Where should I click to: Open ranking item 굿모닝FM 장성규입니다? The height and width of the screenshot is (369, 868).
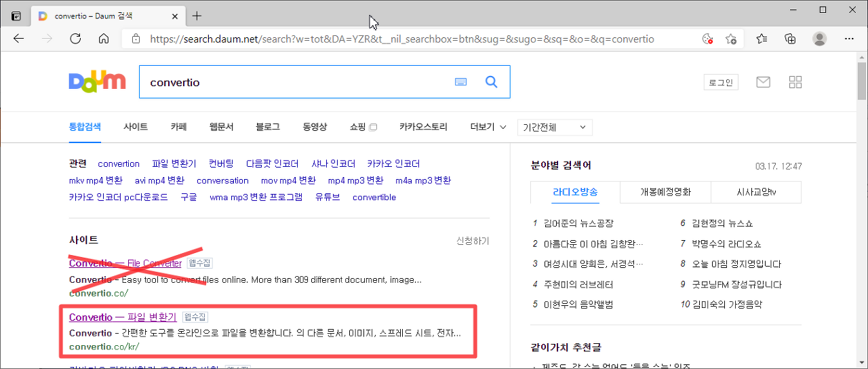[x=737, y=284]
